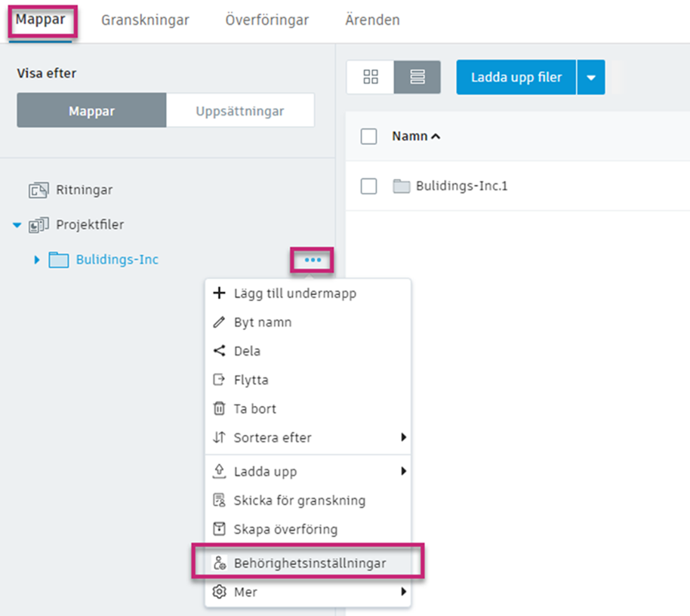The width and height of the screenshot is (690, 616).
Task: Check the Bulidings-Inc.1 row checkbox
Action: [x=368, y=186]
